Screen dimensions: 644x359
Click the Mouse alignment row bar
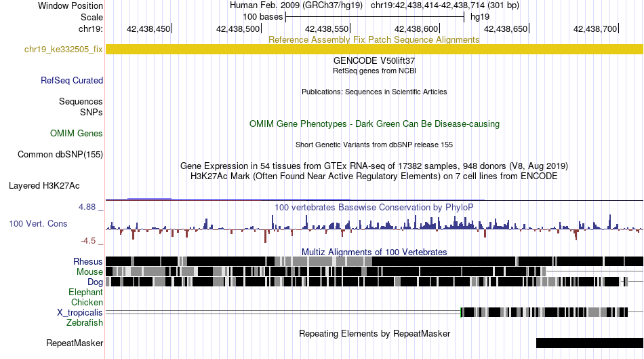[326, 271]
